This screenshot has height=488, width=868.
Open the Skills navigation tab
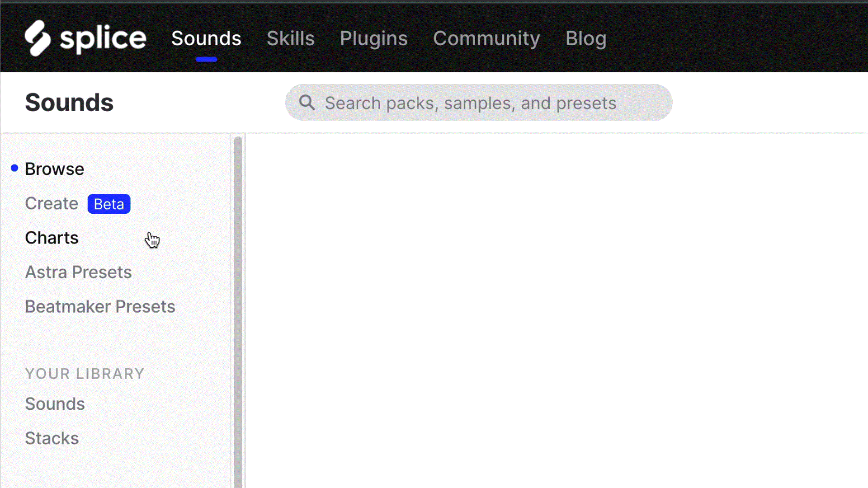click(290, 38)
